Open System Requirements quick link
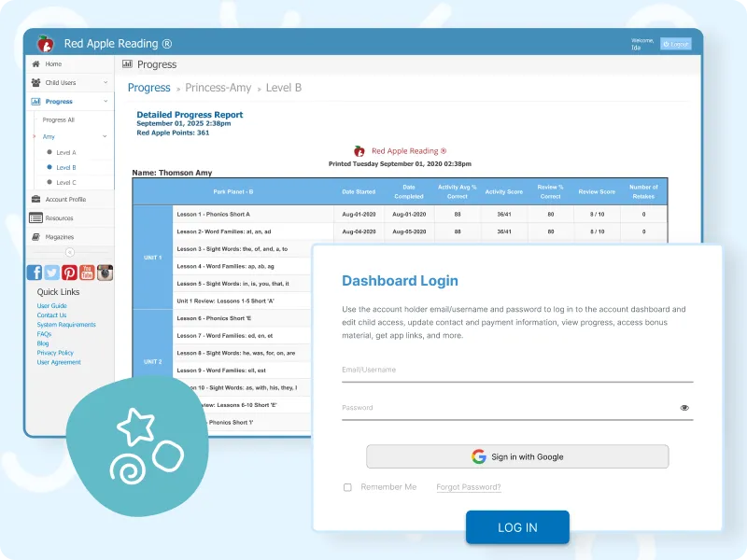The width and height of the screenshot is (747, 560). point(66,325)
